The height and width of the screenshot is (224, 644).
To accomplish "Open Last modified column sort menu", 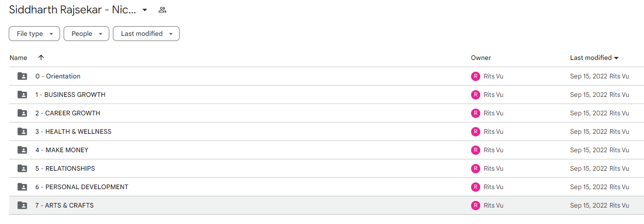I will (594, 58).
